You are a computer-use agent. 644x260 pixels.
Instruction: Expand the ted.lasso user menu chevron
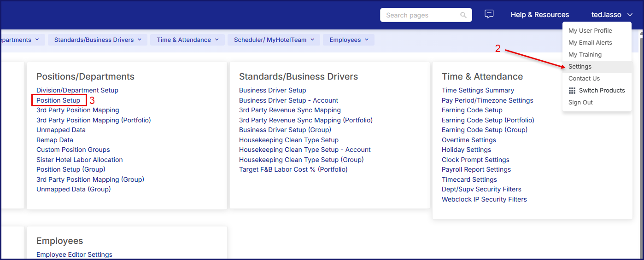630,15
